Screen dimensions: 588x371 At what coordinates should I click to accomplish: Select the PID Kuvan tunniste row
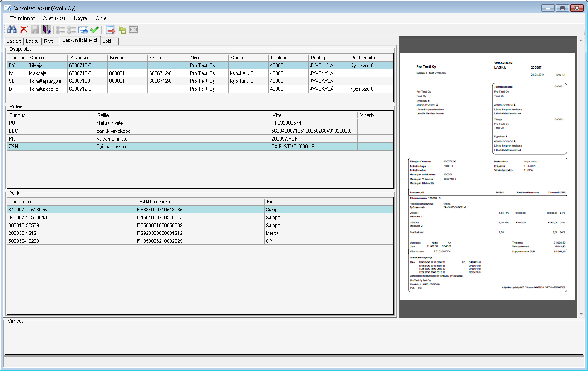pos(200,138)
